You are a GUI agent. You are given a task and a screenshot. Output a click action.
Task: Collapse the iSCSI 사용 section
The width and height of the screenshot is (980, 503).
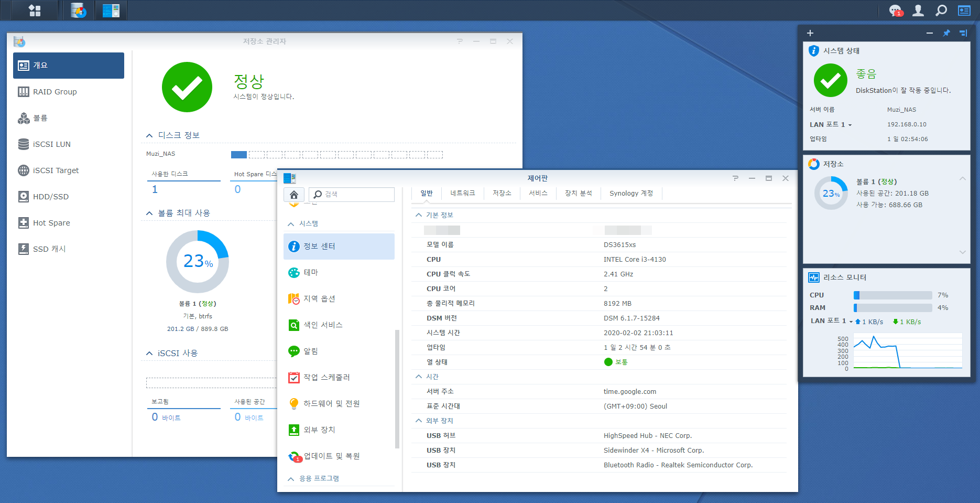click(x=149, y=354)
